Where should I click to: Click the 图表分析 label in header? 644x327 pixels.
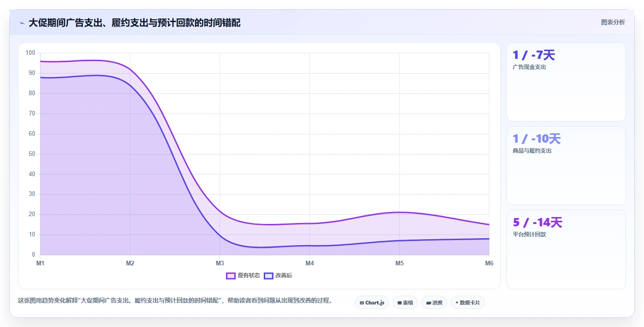coord(613,22)
